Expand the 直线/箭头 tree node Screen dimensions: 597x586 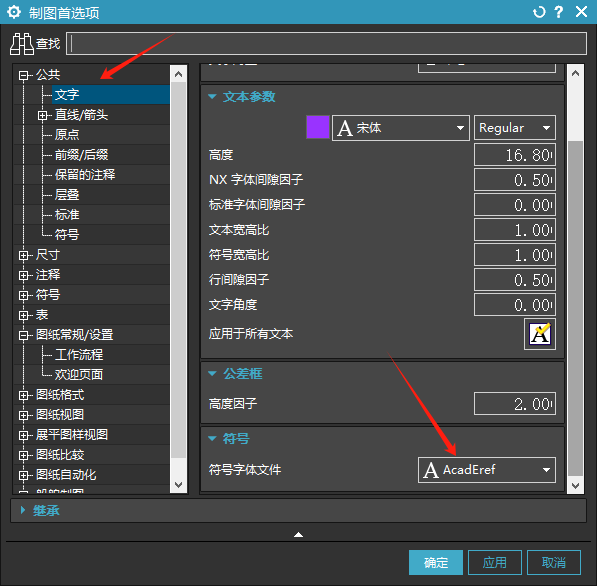[42, 115]
